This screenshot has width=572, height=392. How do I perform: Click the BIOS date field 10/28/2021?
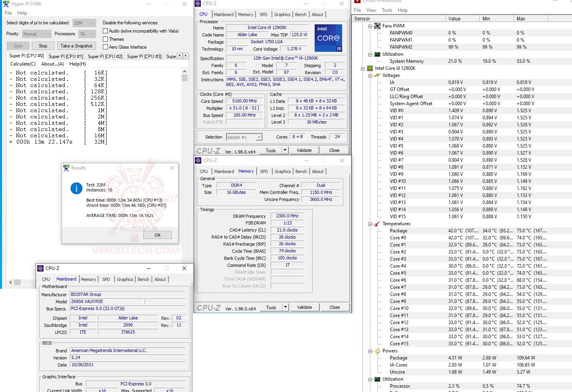coord(128,365)
